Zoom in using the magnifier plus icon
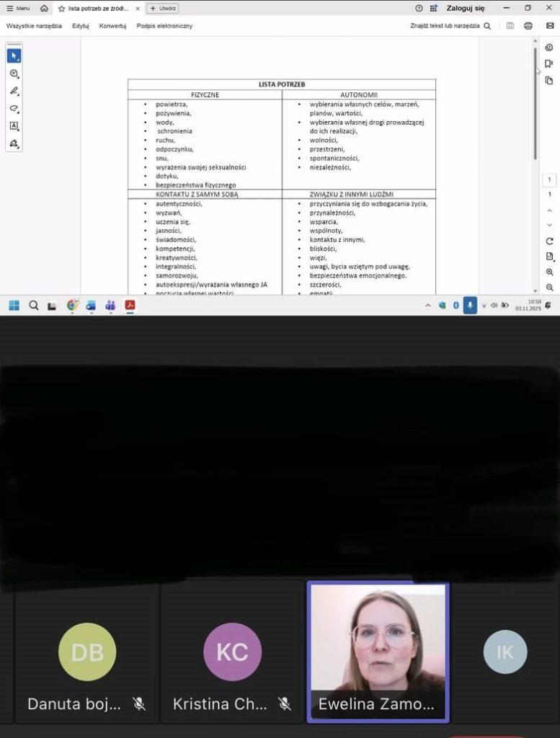The height and width of the screenshot is (738, 560). tap(550, 272)
